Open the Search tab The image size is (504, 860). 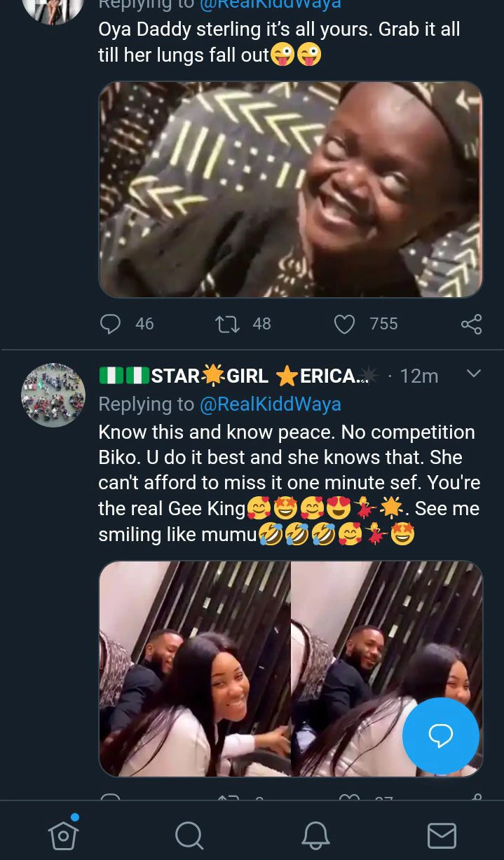click(x=189, y=835)
